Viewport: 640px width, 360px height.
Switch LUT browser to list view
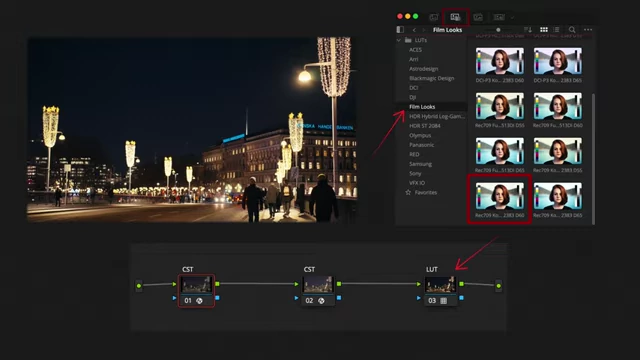tap(556, 30)
